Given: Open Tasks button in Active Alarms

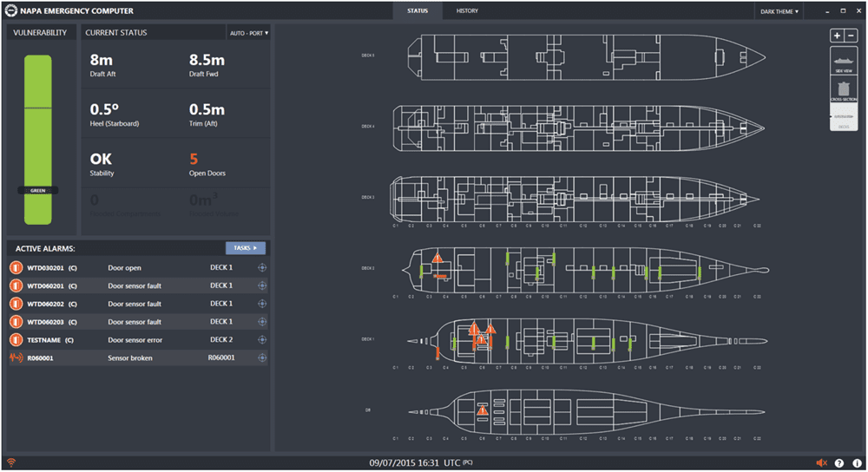Looking at the screenshot, I should click(x=246, y=248).
